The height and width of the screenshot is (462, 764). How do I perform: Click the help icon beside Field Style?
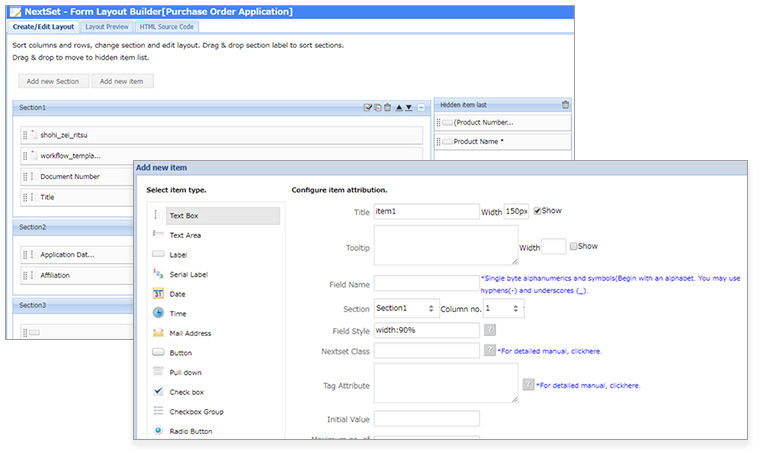[x=490, y=330]
